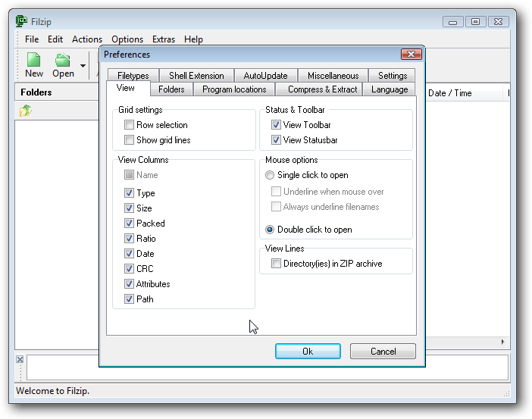Open the dropdown arrow beside Open
The width and height of the screenshot is (532, 419).
(x=83, y=65)
